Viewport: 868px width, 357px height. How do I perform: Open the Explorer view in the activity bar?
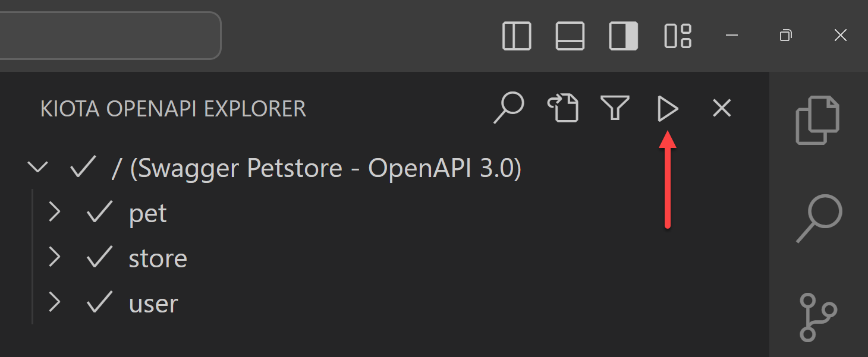pos(818,120)
